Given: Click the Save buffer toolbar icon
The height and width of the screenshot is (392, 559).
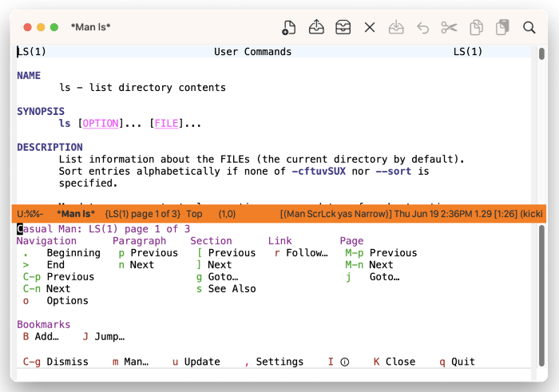Looking at the screenshot, I should (x=396, y=28).
